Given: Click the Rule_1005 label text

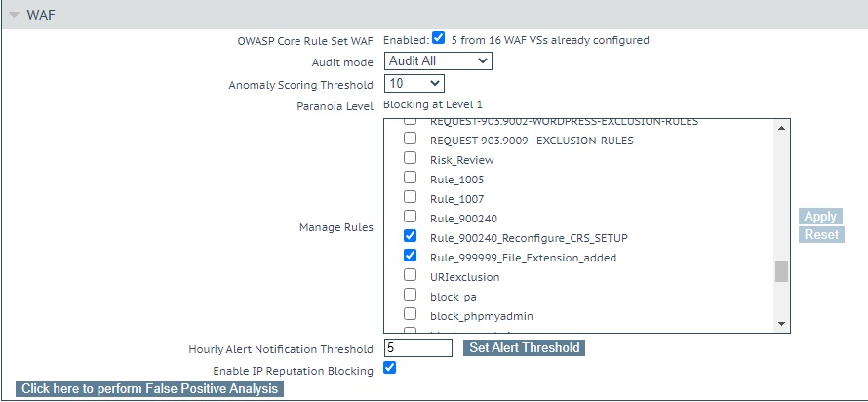Looking at the screenshot, I should 456,180.
